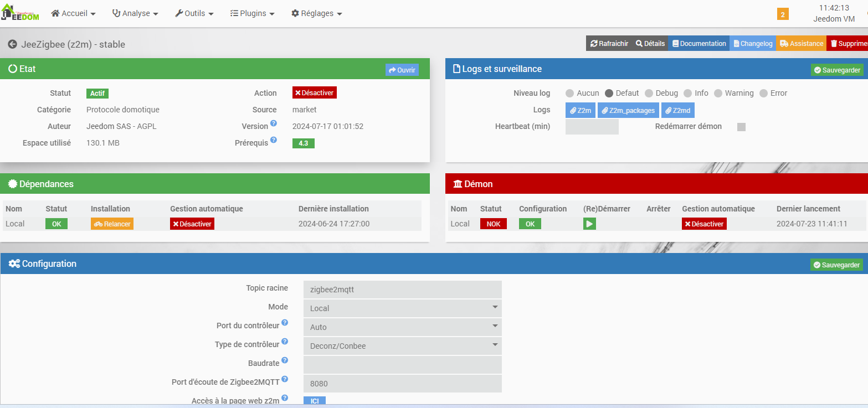Click the ICI button for z2m web page
Image resolution: width=868 pixels, height=408 pixels.
pyautogui.click(x=315, y=401)
